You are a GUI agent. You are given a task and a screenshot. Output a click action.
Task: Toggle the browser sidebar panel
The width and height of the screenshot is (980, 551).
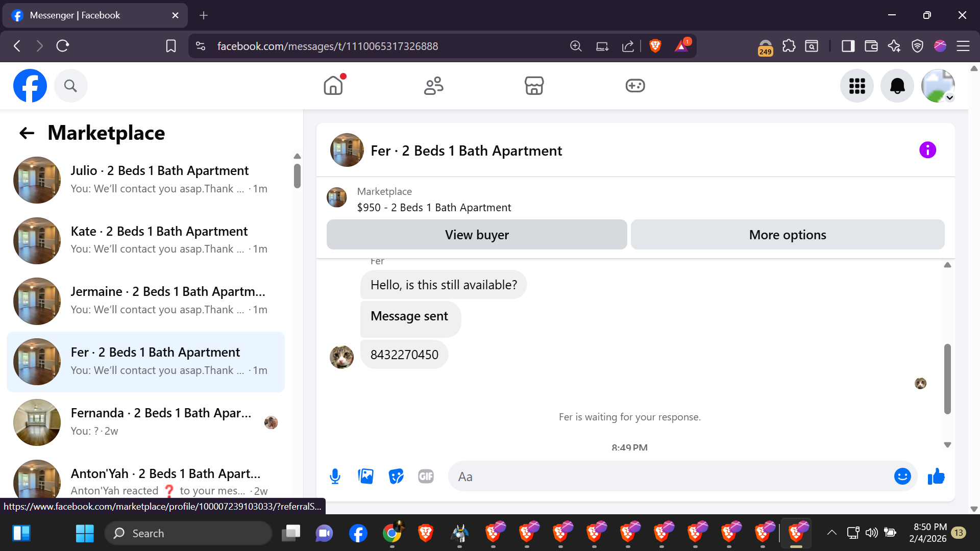pyautogui.click(x=848, y=46)
